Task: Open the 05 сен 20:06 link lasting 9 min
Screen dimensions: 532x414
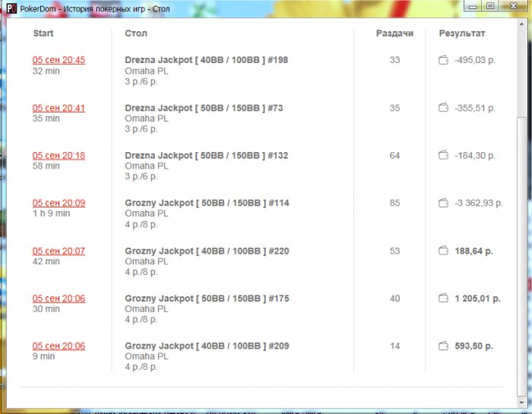Action: (59, 346)
